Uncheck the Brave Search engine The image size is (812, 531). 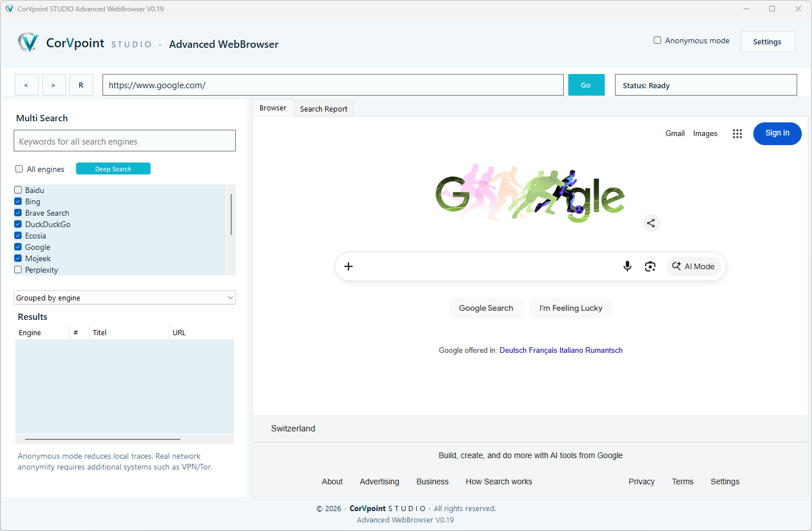click(x=18, y=213)
